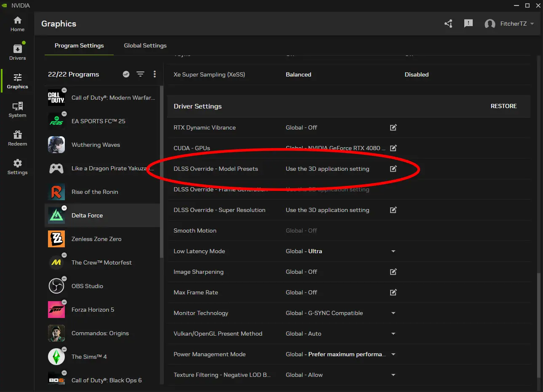Viewport: 543px width, 392px height.
Task: Select Rise of the Ronin program
Action: pos(102,192)
